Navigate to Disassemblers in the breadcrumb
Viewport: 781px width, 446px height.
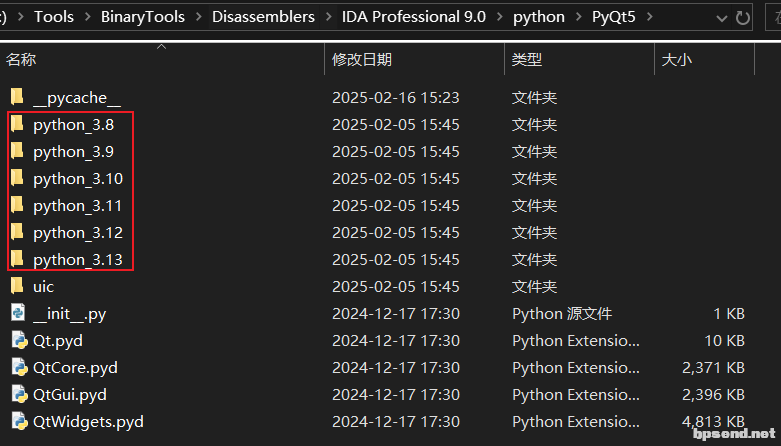pos(263,17)
